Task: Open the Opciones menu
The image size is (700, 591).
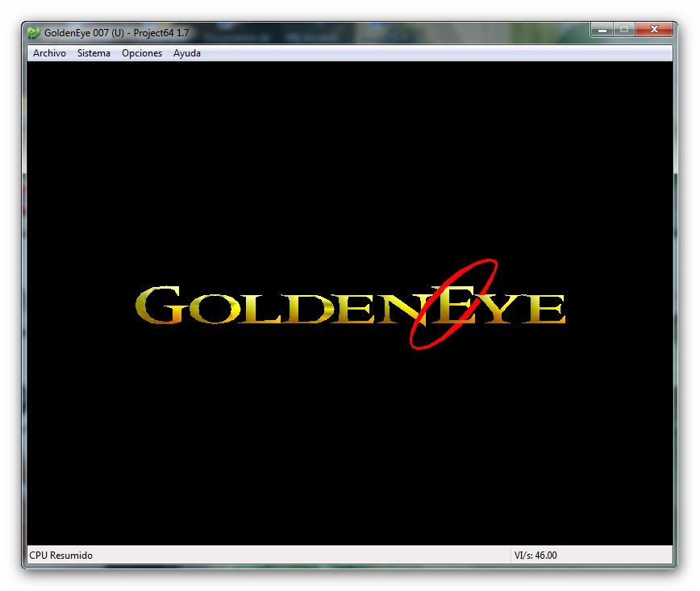Action: point(142,53)
